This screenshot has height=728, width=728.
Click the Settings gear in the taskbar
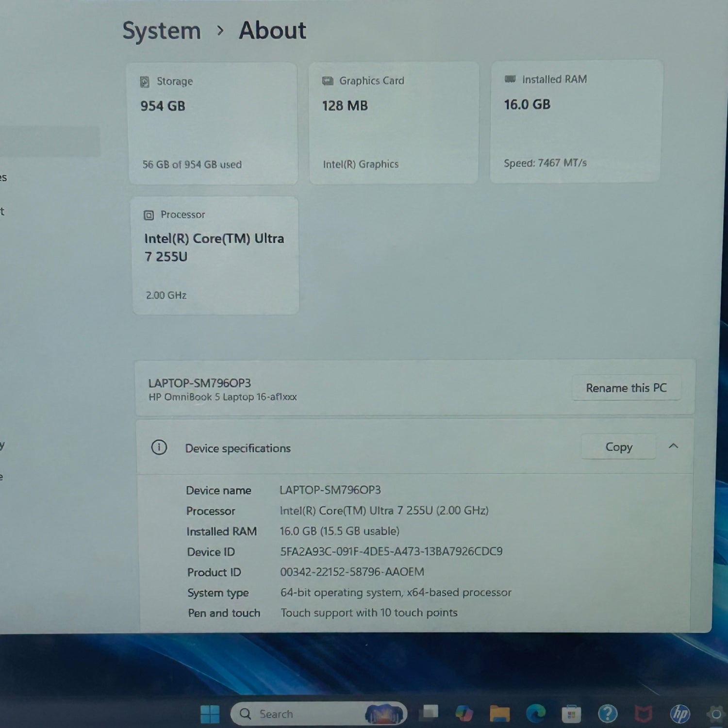pos(715,714)
